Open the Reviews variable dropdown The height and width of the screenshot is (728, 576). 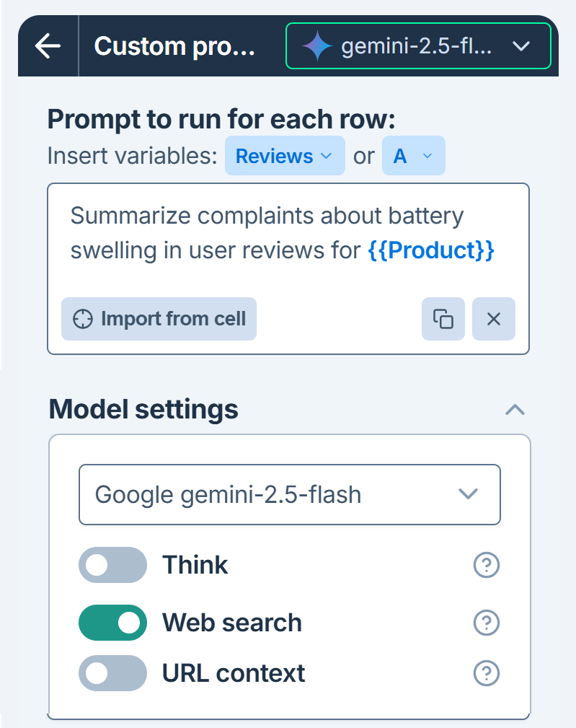tap(284, 156)
